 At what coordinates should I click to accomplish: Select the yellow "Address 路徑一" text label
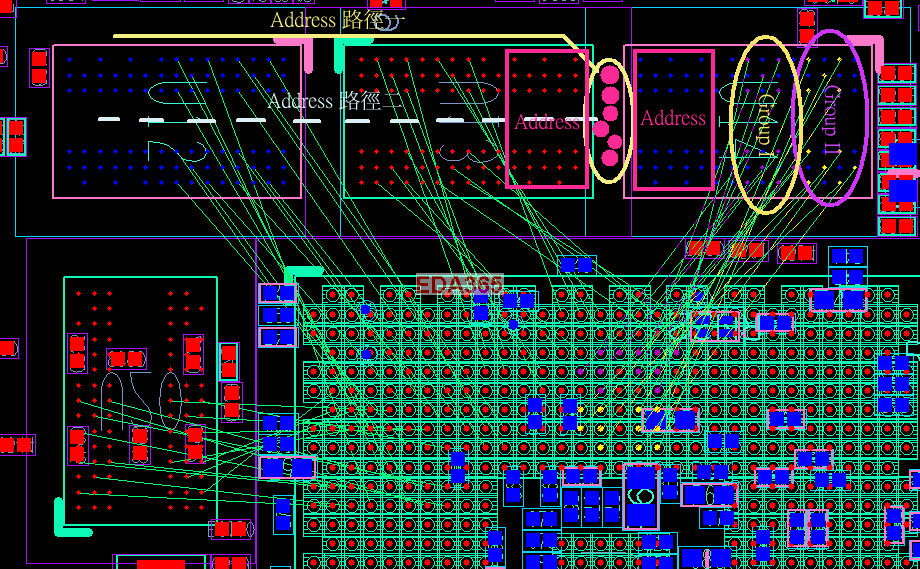(337, 21)
